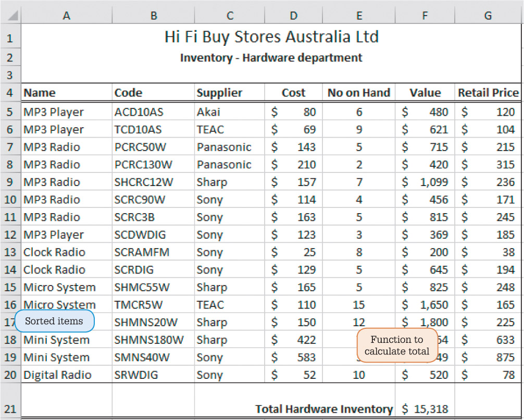Click the name cell 'Mini System' in row 19

tap(67, 357)
